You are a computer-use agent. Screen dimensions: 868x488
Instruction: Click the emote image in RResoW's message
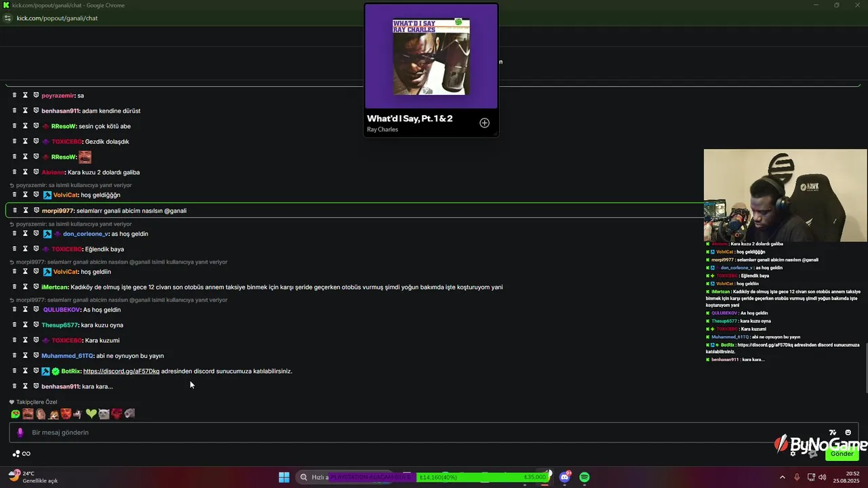pyautogui.click(x=85, y=157)
